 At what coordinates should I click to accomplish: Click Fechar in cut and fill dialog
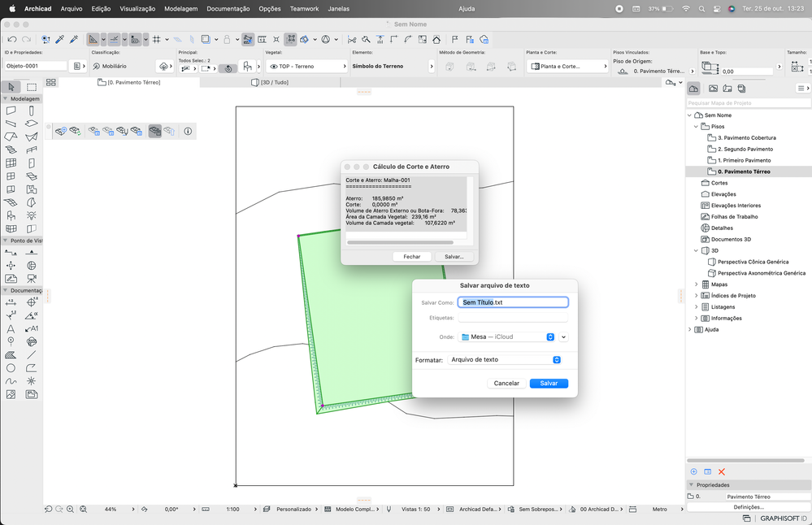click(412, 256)
